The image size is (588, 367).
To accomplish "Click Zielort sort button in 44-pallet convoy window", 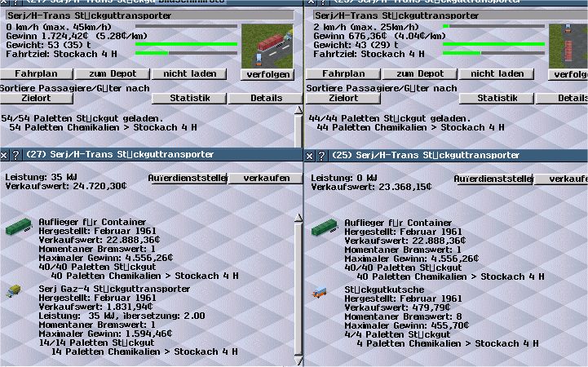I will 343,98.
